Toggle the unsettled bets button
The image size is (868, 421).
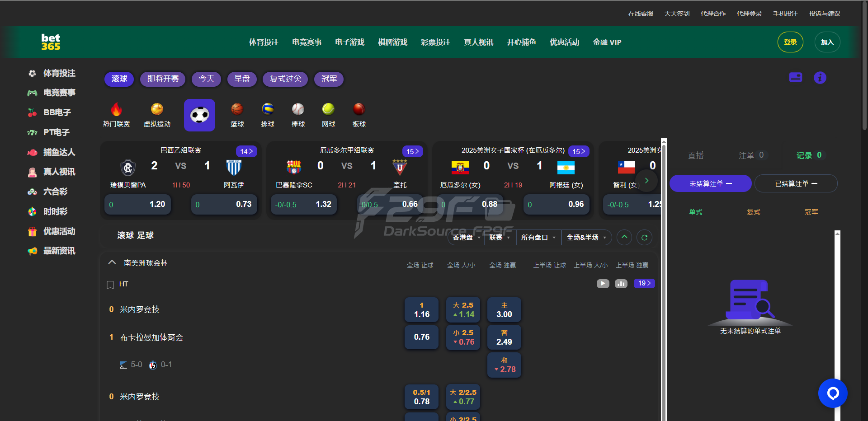[710, 184]
